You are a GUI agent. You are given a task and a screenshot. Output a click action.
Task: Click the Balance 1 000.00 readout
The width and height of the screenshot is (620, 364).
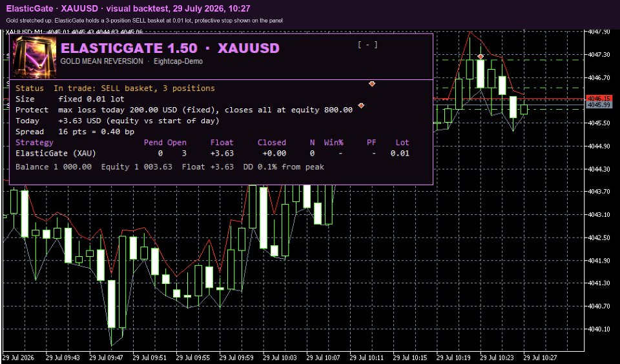pos(54,167)
